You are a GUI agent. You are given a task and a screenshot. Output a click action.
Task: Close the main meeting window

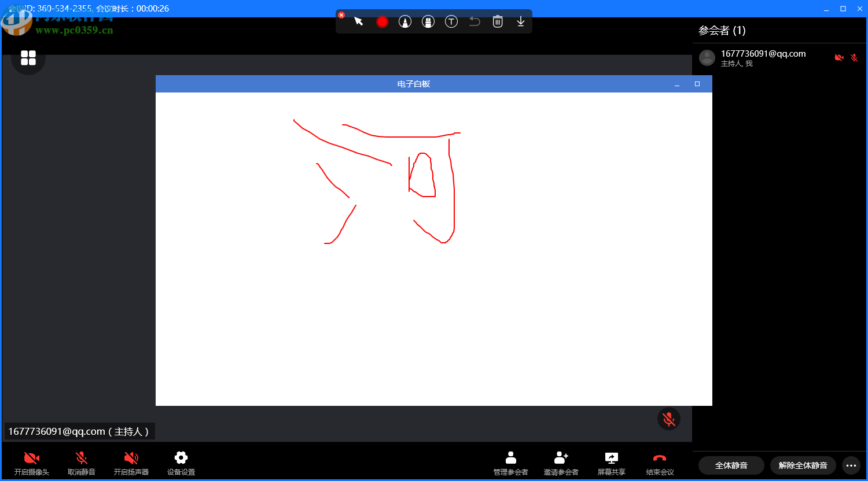(x=859, y=9)
